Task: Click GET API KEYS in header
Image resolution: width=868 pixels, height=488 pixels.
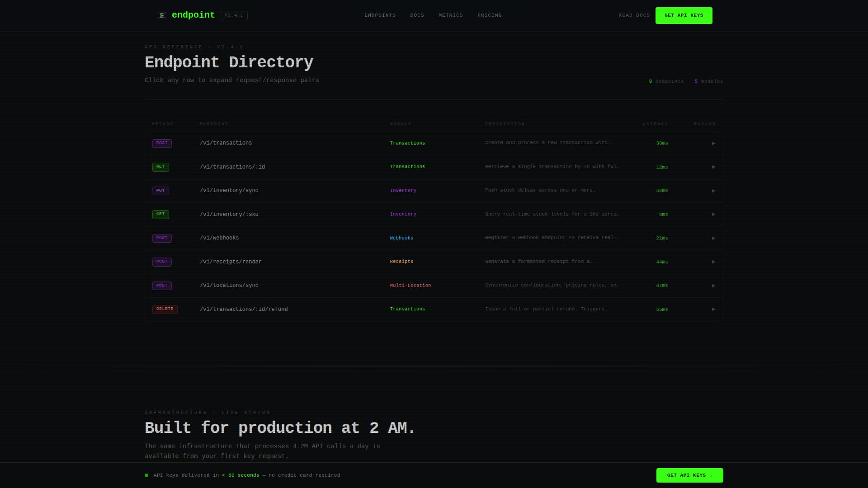Action: coord(684,15)
